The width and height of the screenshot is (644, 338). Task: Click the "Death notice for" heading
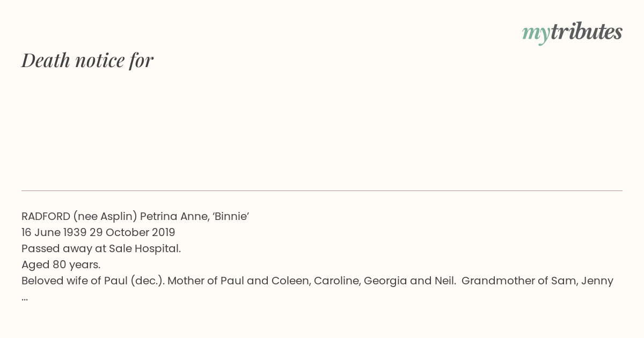(87, 60)
